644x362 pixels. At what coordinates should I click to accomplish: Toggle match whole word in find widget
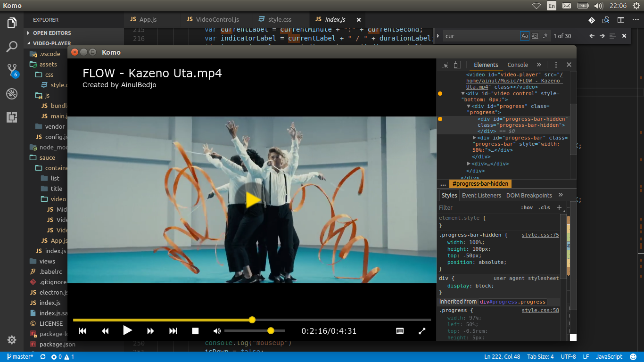(x=535, y=36)
